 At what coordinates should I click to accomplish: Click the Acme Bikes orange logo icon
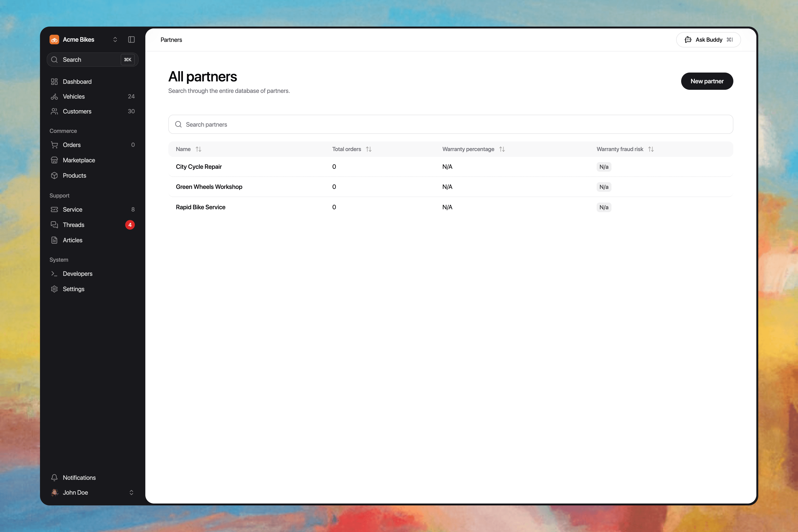pos(54,39)
